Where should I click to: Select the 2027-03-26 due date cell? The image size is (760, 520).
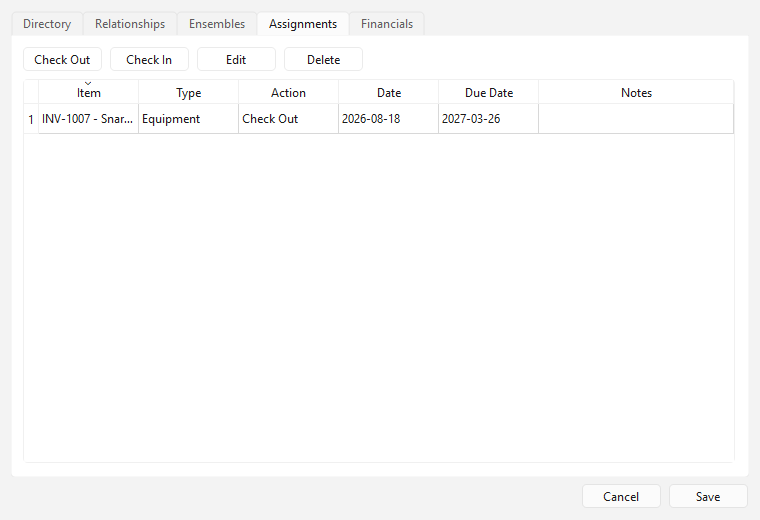tap(489, 119)
